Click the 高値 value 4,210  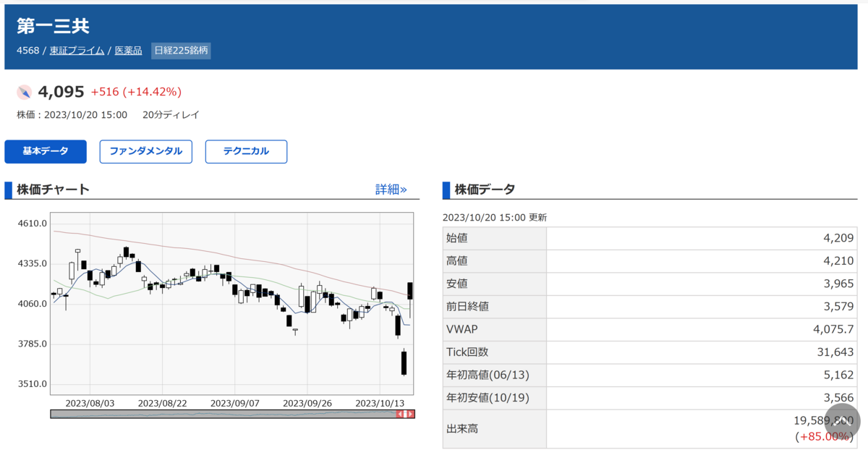tap(838, 260)
